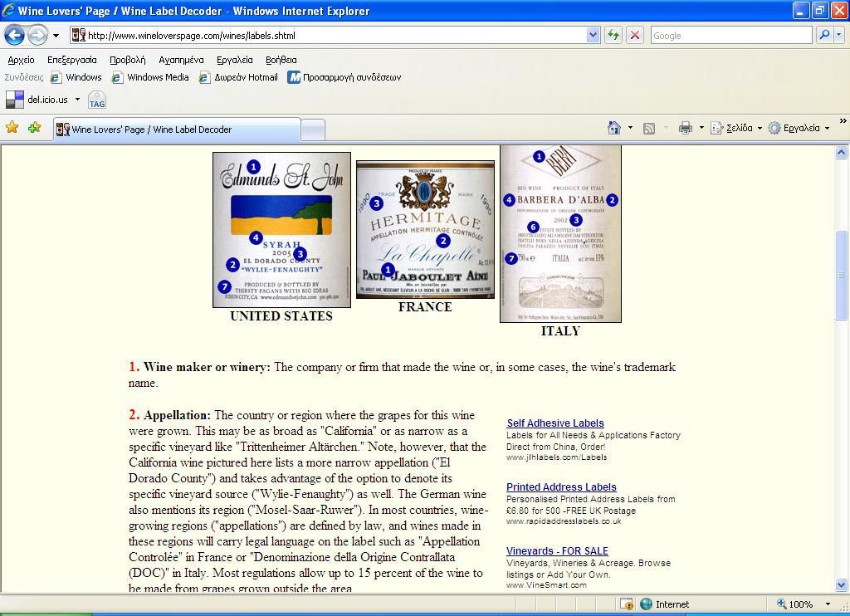Click the ITALY caption text
The image size is (850, 616).
click(x=560, y=330)
